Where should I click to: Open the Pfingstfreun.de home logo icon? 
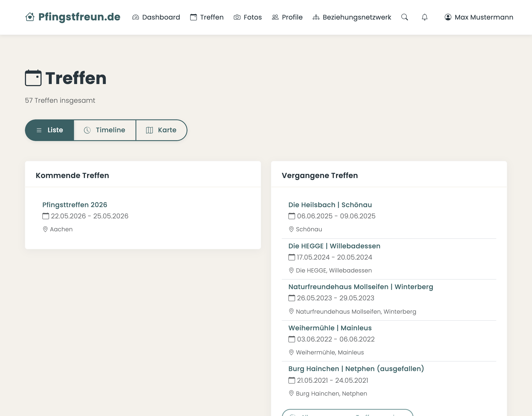click(30, 17)
